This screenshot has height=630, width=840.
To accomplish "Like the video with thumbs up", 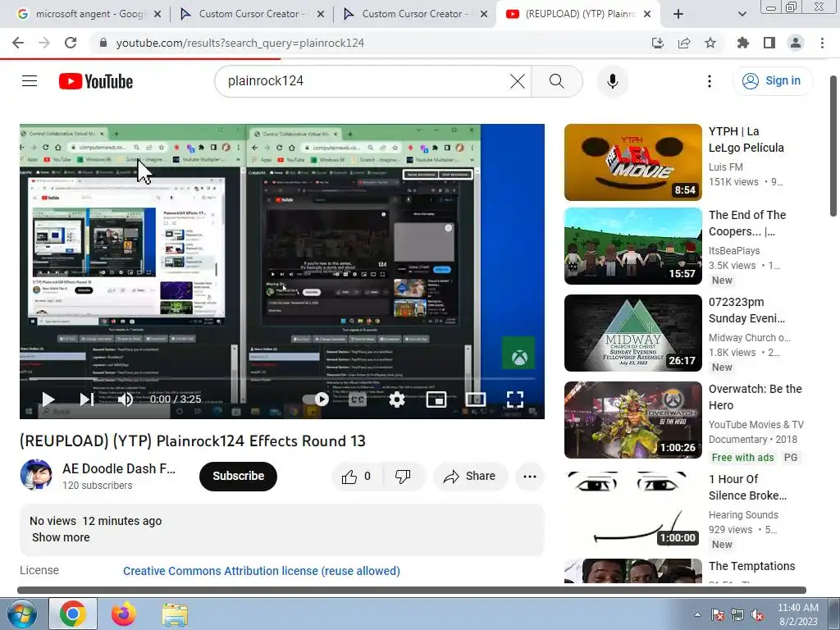I will 358,477.
